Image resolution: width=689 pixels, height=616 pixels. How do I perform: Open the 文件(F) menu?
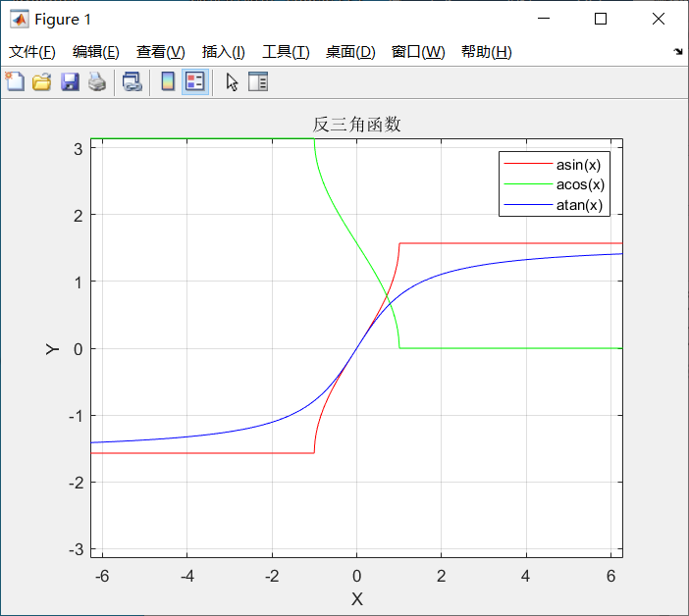[32, 52]
